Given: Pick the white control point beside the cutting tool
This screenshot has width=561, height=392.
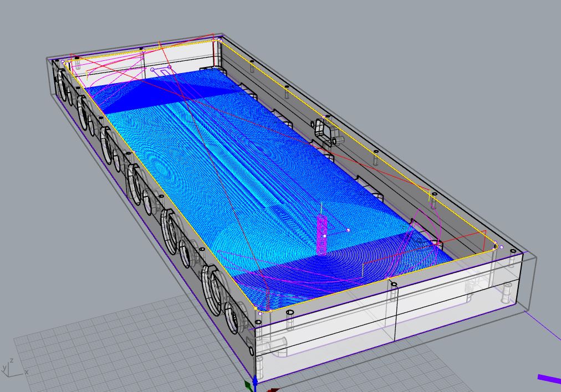Looking at the screenshot, I should tap(348, 230).
